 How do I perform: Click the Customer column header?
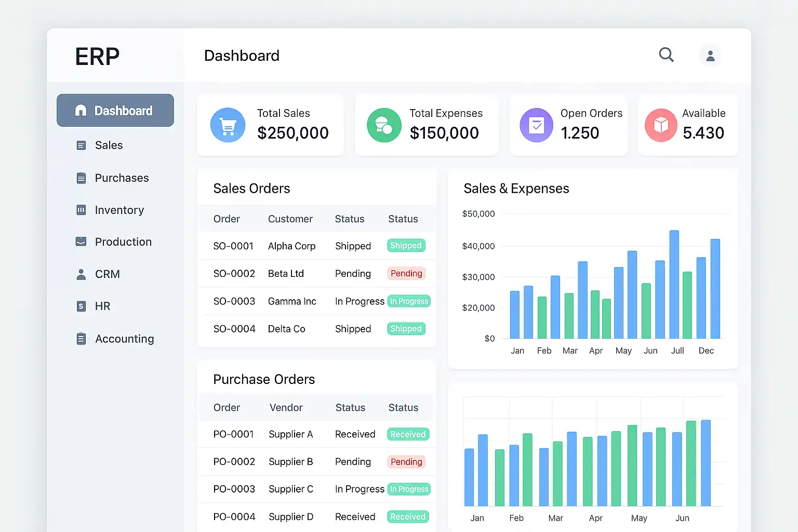290,219
